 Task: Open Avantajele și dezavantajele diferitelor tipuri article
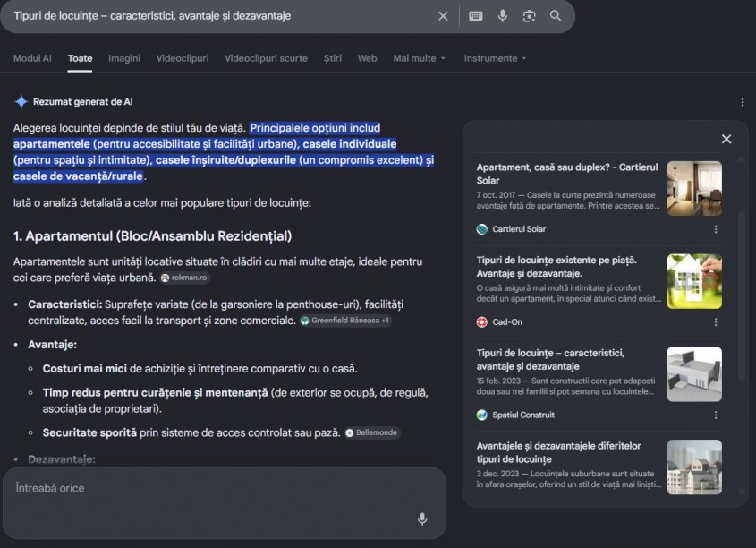pyautogui.click(x=558, y=452)
